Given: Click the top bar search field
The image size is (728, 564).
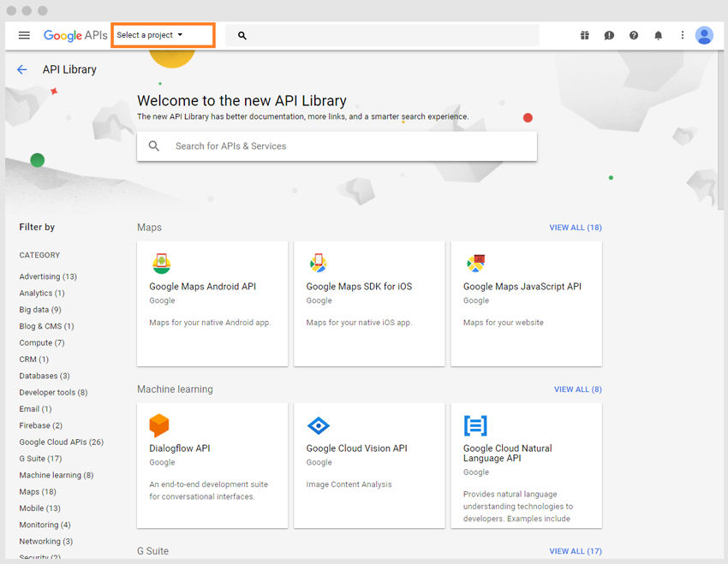Looking at the screenshot, I should click(382, 35).
